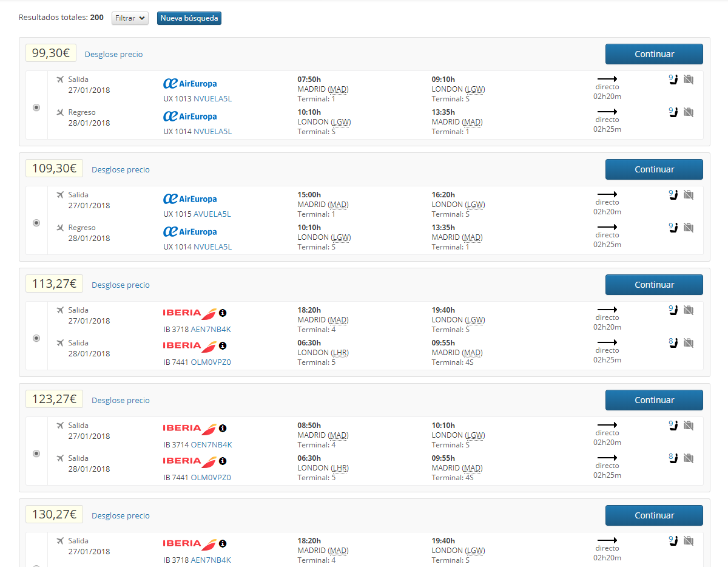This screenshot has width=728, height=567.
Task: Click the direct-flight arrow on flight IB 3714
Action: [607, 425]
